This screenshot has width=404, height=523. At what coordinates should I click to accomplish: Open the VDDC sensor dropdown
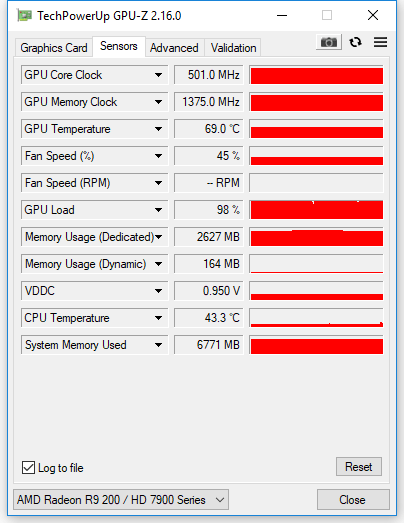(94, 291)
